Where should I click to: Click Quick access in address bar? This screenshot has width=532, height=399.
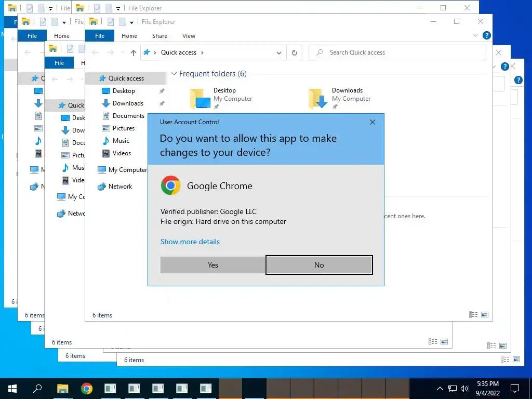179,52
